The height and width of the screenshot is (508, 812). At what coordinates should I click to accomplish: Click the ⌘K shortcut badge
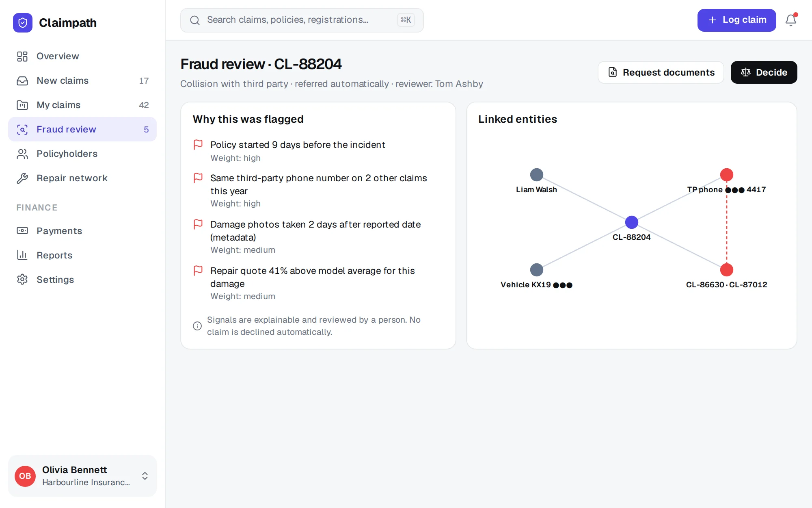click(x=406, y=20)
